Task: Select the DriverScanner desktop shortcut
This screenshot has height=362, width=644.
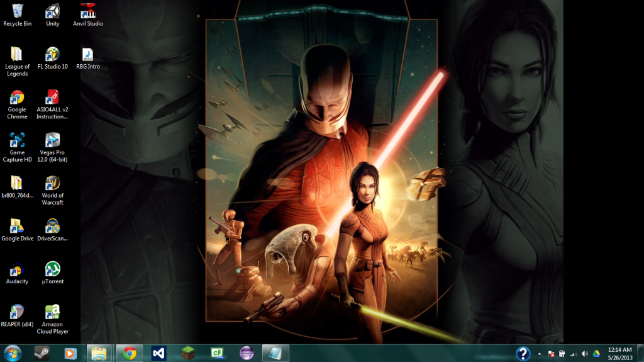Action: point(53,230)
